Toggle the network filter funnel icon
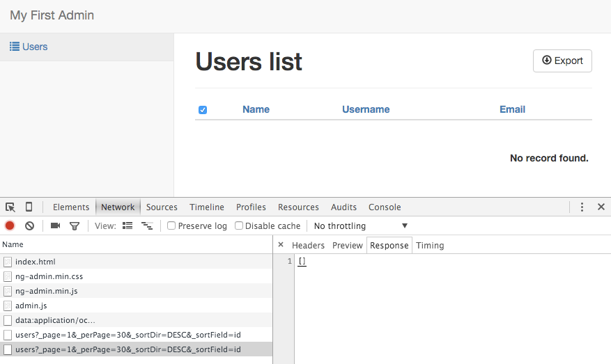The width and height of the screenshot is (611, 364). pyautogui.click(x=75, y=225)
